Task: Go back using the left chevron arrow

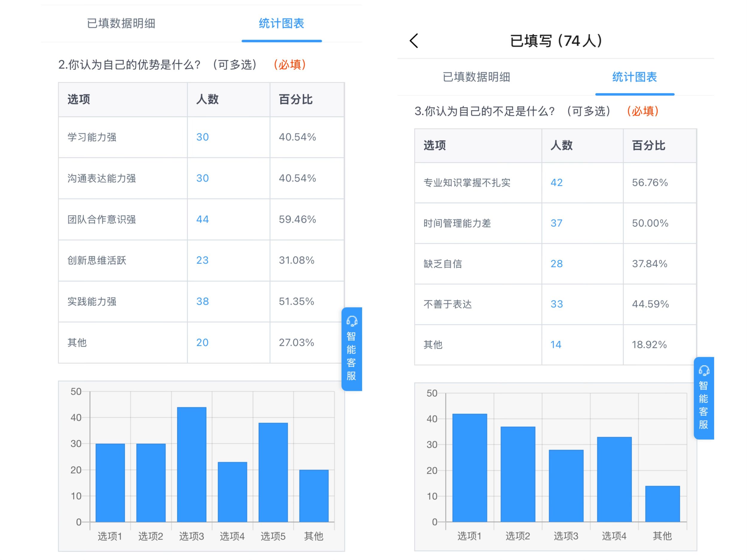Action: 414,41
